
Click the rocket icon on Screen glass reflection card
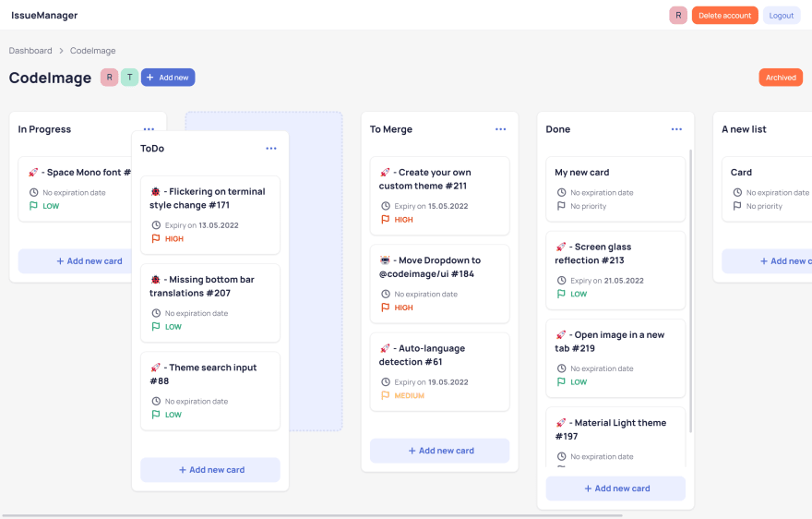tap(561, 247)
